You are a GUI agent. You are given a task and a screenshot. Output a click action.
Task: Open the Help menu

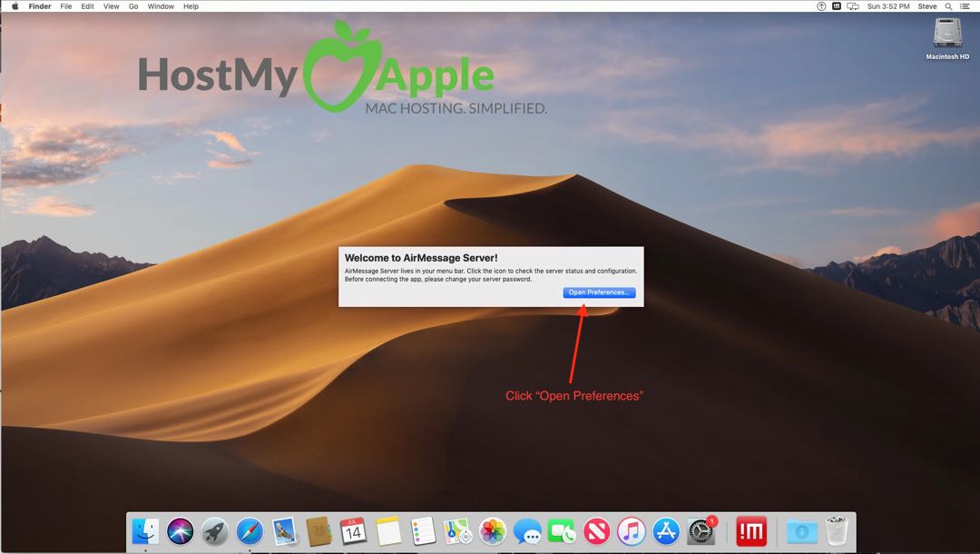tap(191, 6)
